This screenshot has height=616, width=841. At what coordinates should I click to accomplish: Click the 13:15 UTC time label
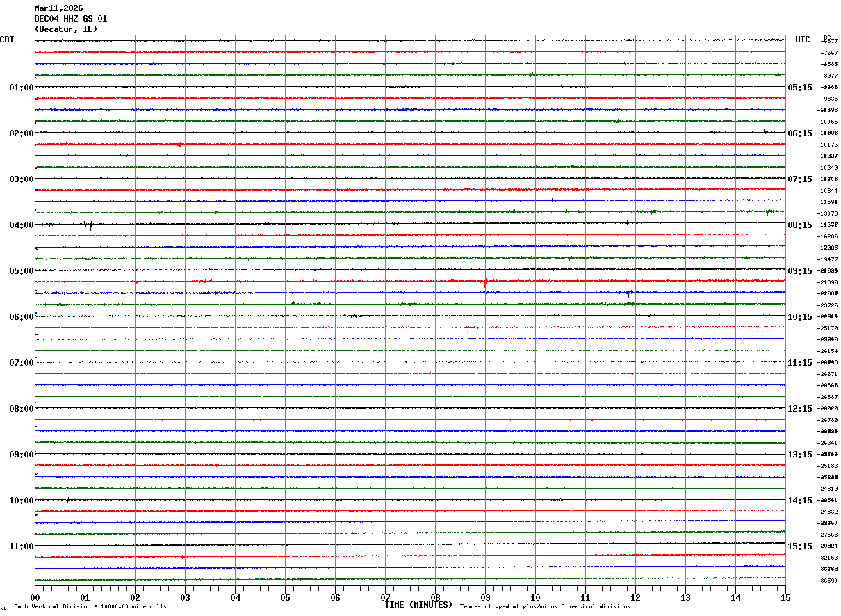(x=800, y=455)
